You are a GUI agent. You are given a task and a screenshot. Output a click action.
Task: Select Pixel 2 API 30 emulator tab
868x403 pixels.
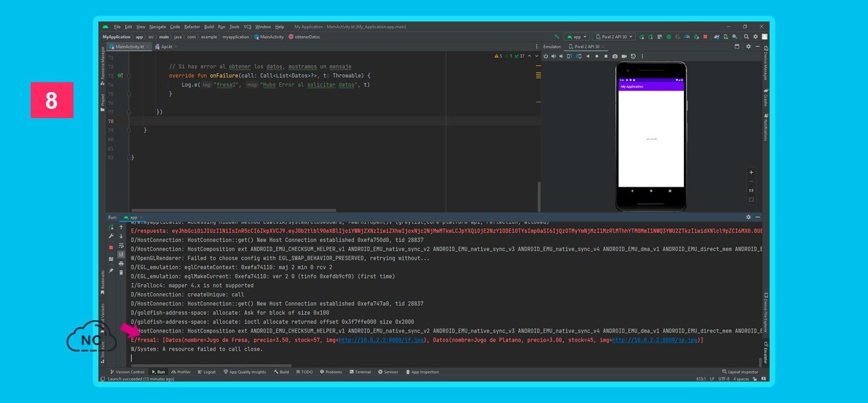[587, 46]
